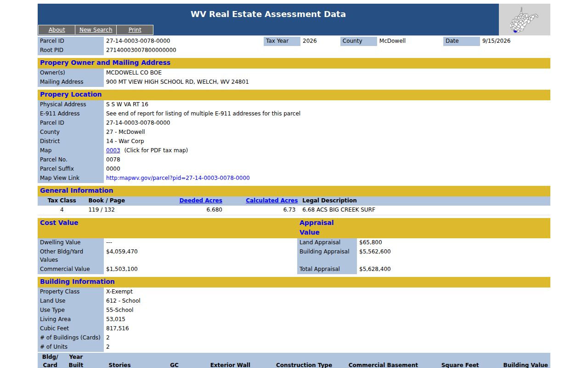Click Land Appraisal amount $65,800
588x368 pixels.
370,242
